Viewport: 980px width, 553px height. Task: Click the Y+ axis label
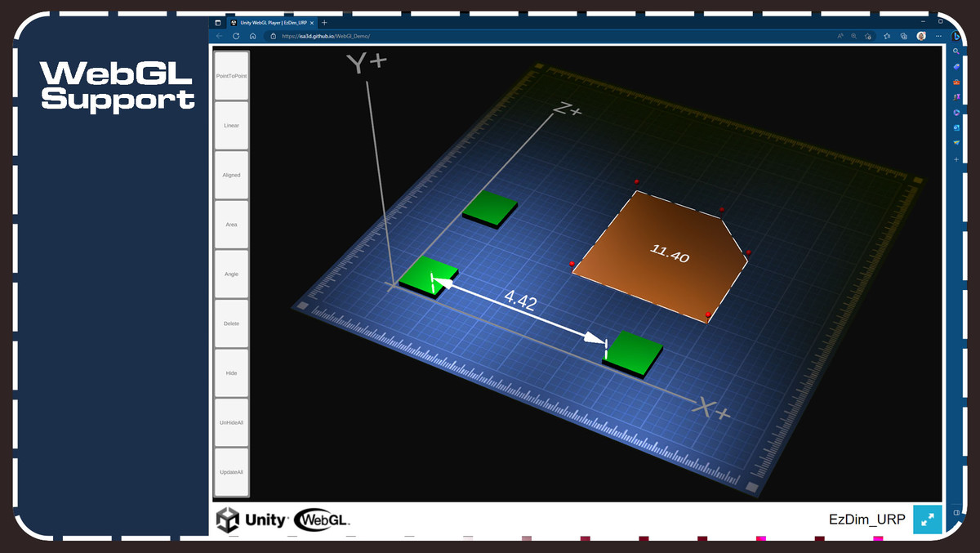click(x=367, y=64)
